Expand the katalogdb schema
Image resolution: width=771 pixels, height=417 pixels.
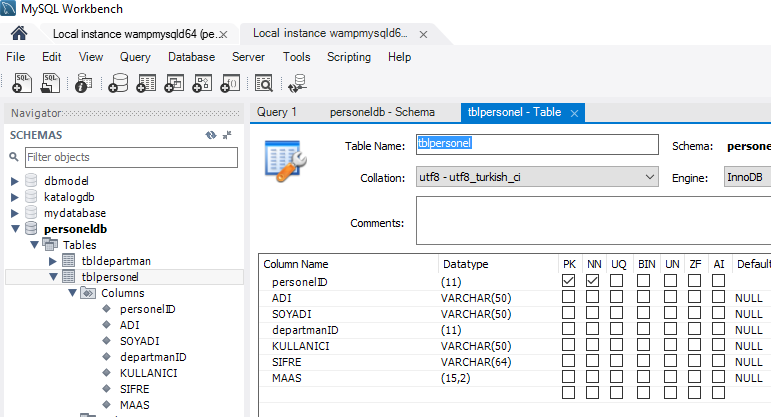(x=15, y=197)
